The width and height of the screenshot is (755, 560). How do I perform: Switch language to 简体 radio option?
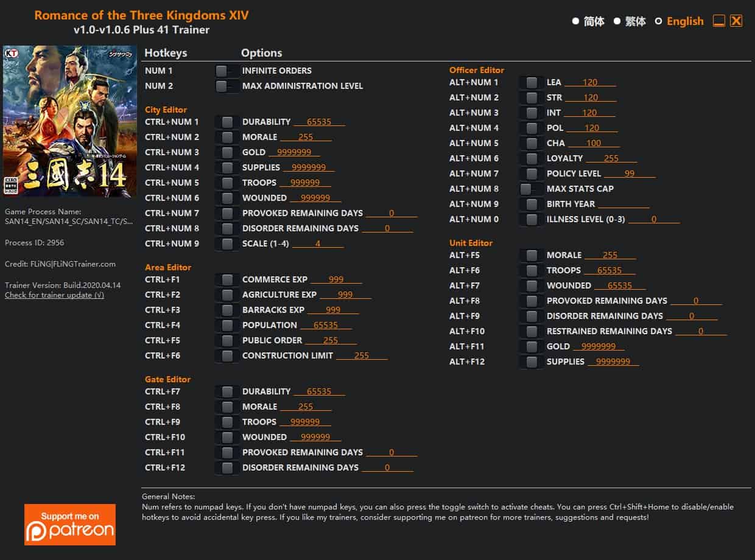click(575, 21)
